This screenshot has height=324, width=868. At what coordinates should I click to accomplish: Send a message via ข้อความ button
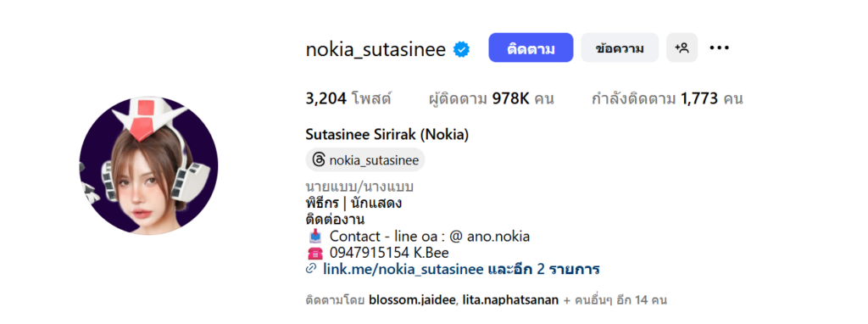620,47
